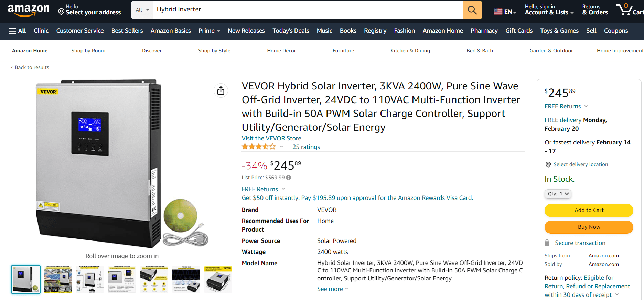This screenshot has height=300, width=644.
Task: Click the US flag language icon
Action: click(x=498, y=12)
